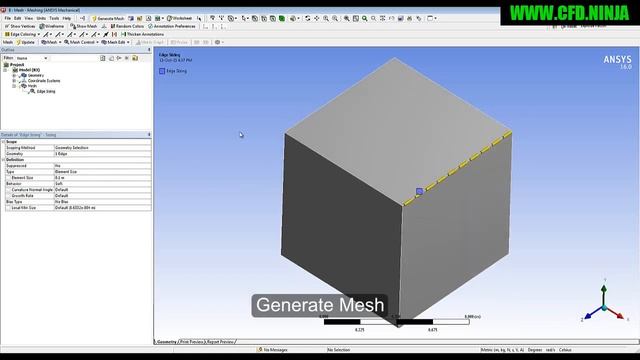The height and width of the screenshot is (360, 640).
Task: Click the Suppressed 'No' value
Action: click(102, 166)
